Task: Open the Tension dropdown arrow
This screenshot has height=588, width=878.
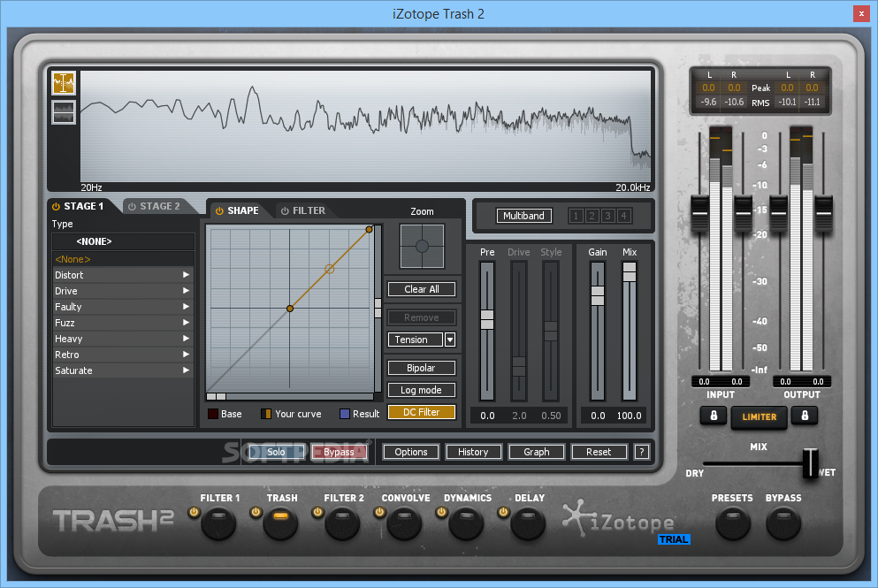Action: [450, 340]
